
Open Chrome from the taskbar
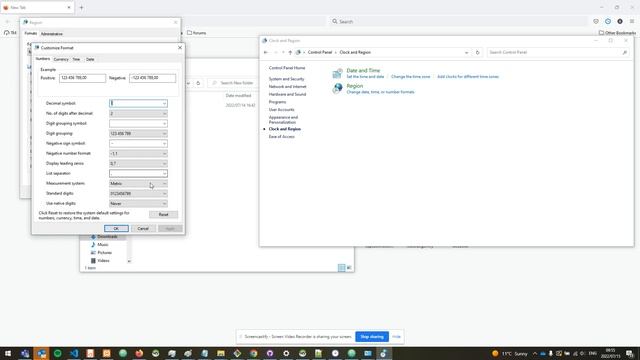[x=253, y=353]
